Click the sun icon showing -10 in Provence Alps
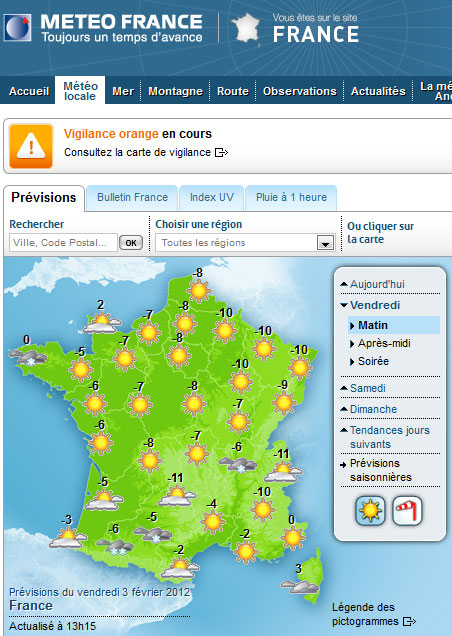Image resolution: width=452 pixels, height=636 pixels. pyautogui.click(x=263, y=509)
